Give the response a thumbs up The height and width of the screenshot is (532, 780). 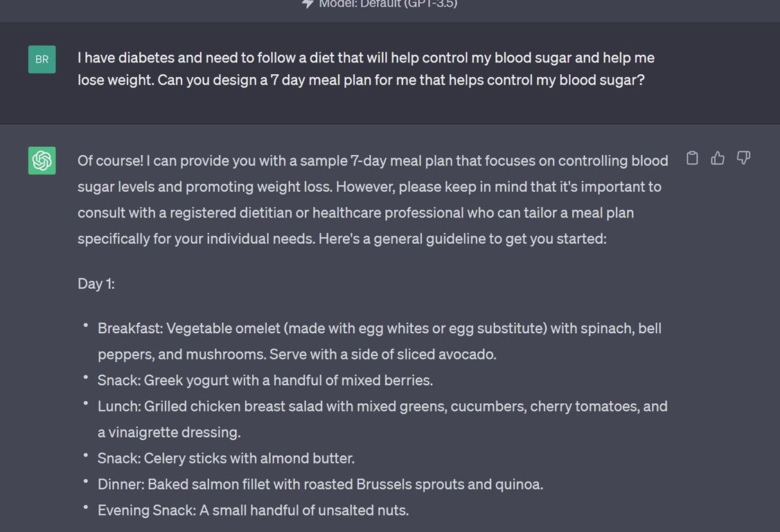(718, 159)
